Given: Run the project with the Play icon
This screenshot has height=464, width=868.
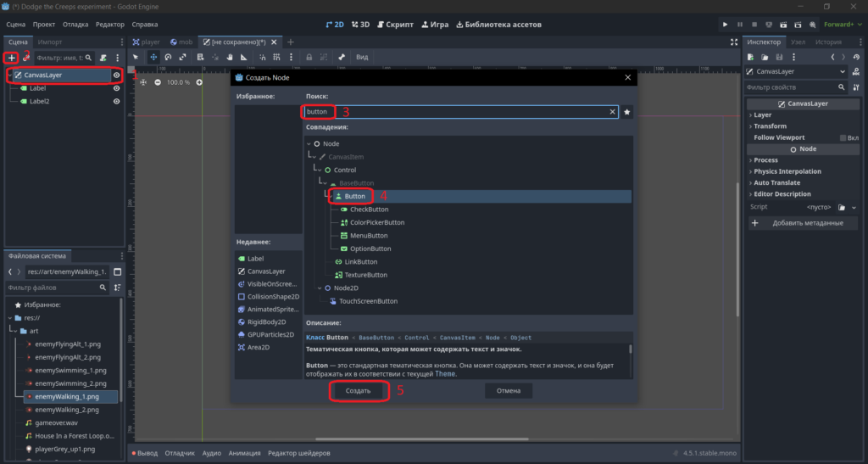Looking at the screenshot, I should point(725,25).
